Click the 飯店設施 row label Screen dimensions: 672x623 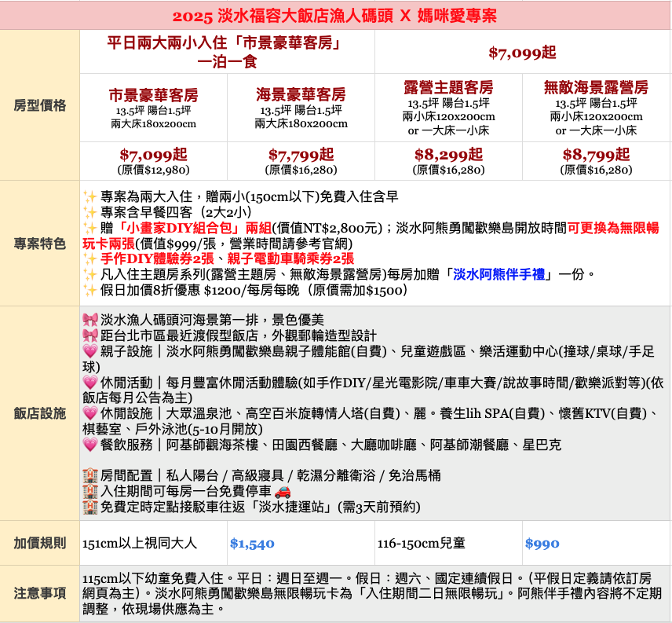click(40, 413)
